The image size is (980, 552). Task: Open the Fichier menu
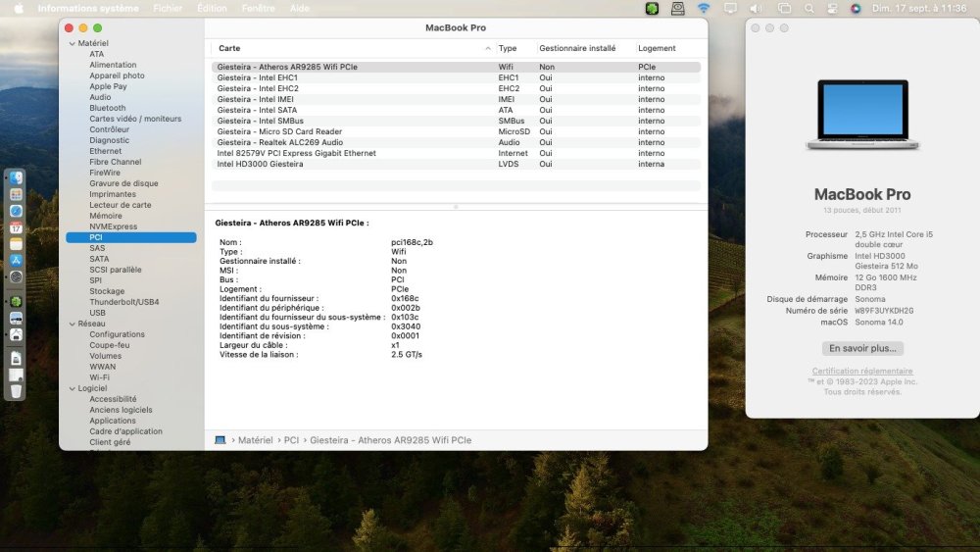click(x=168, y=8)
